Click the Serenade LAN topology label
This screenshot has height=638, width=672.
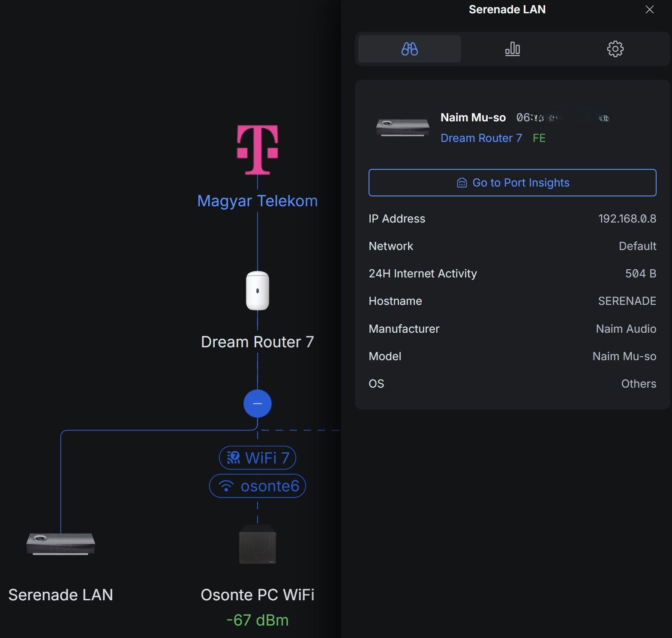point(60,595)
